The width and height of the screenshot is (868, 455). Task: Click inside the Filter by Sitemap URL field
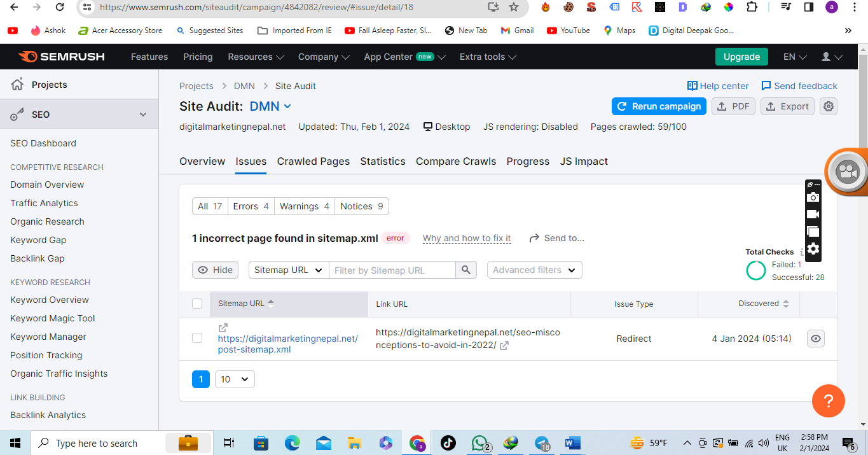pos(392,270)
